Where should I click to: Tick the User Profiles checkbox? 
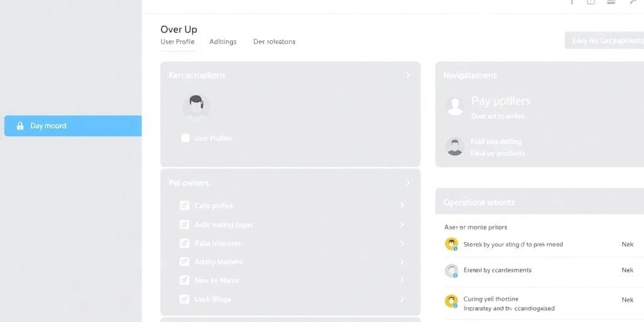[x=186, y=138]
